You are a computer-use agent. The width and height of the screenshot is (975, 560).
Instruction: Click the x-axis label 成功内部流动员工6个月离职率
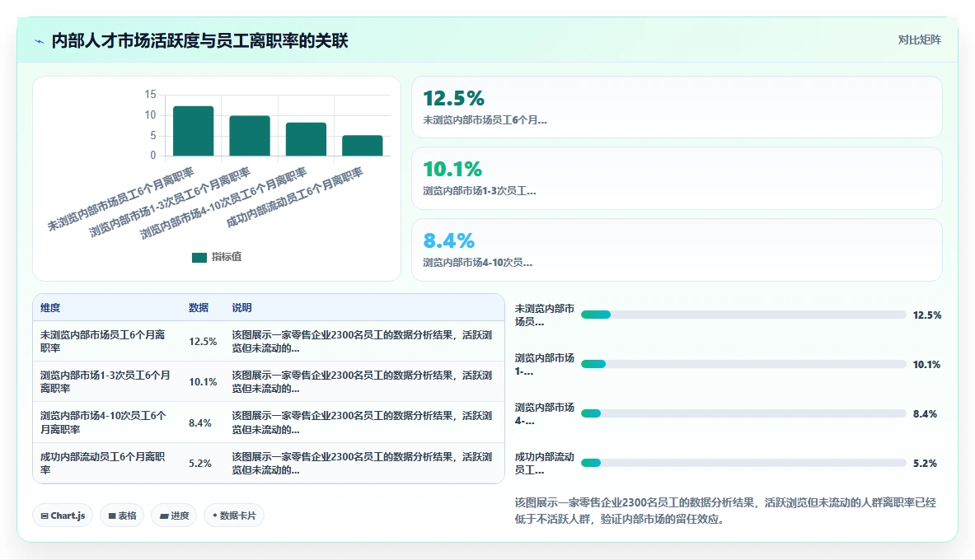click(294, 197)
